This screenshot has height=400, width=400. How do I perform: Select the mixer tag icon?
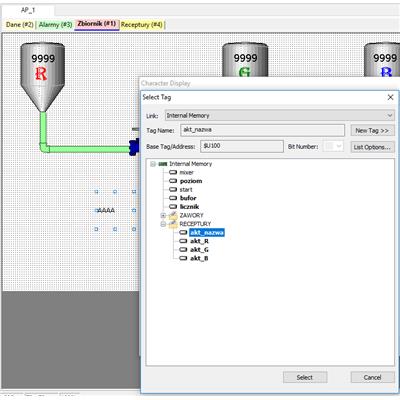173,172
